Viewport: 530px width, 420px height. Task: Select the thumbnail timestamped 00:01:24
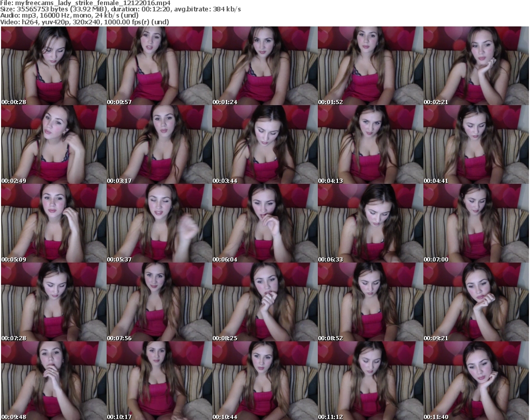pos(264,66)
